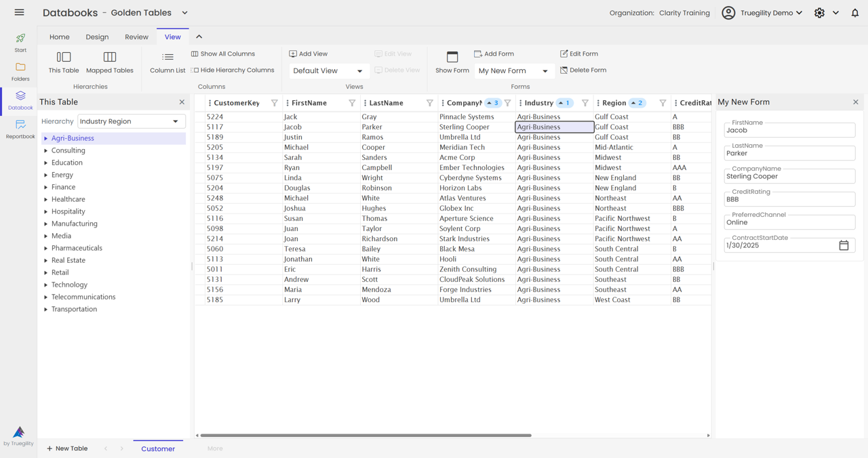Viewport: 868px width, 458px height.
Task: Open the ContractStartDate date picker in the form
Action: click(x=844, y=245)
